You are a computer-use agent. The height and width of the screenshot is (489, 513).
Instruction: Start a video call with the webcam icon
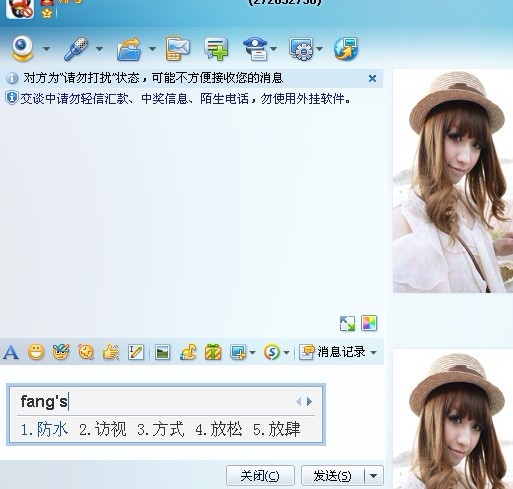(22, 49)
